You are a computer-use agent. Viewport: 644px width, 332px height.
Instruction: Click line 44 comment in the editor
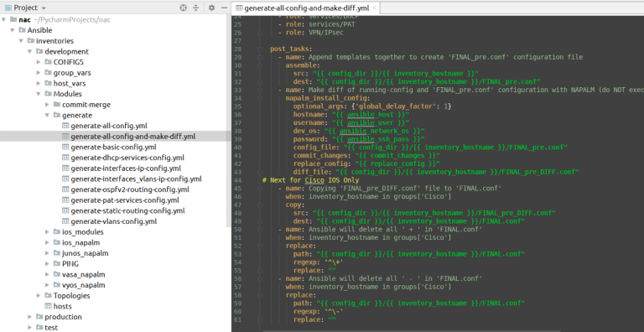click(310, 180)
